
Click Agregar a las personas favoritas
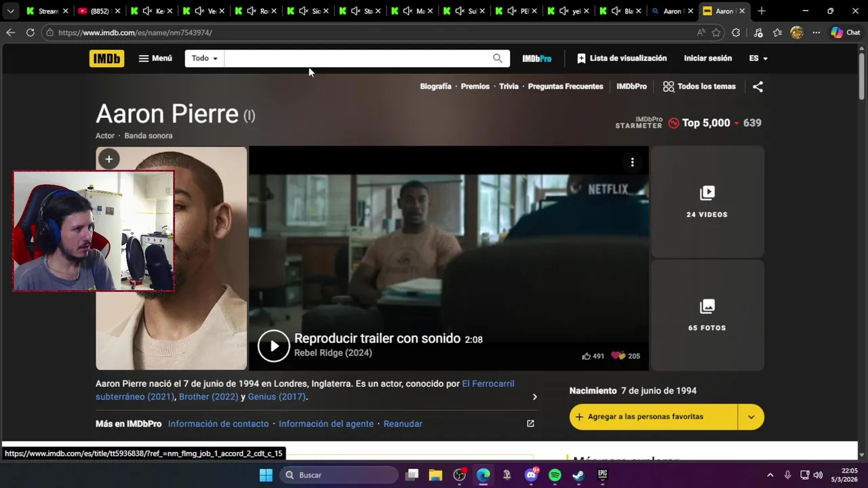click(x=653, y=417)
